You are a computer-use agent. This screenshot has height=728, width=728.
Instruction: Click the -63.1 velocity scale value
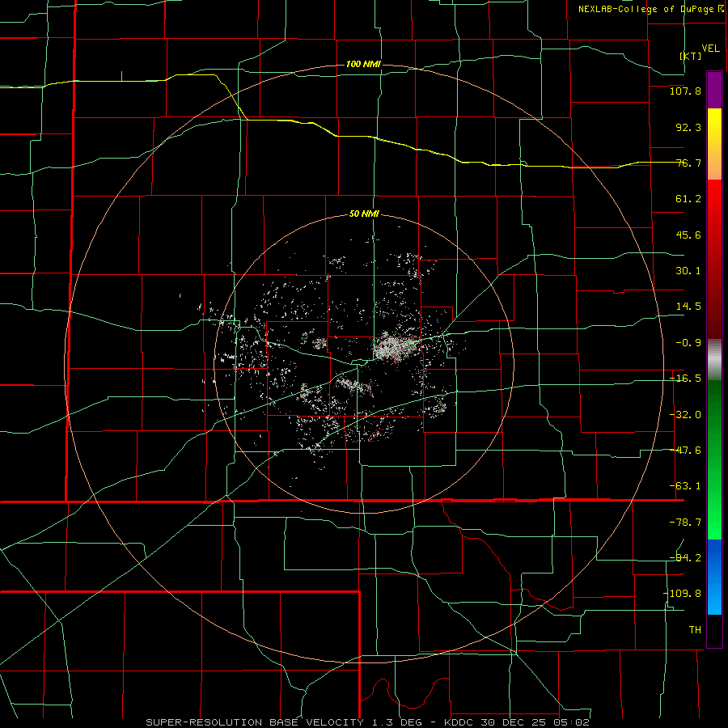click(x=685, y=486)
